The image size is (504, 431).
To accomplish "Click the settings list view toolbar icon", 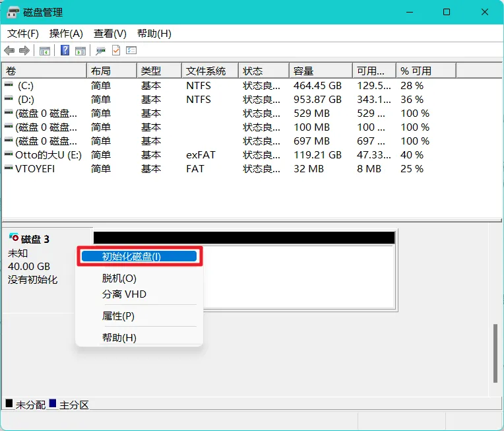I will pyautogui.click(x=131, y=50).
